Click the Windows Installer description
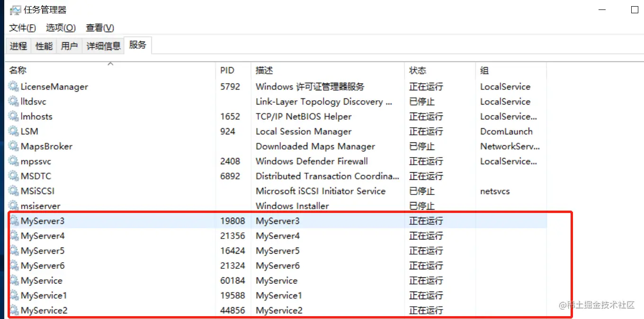 (292, 206)
